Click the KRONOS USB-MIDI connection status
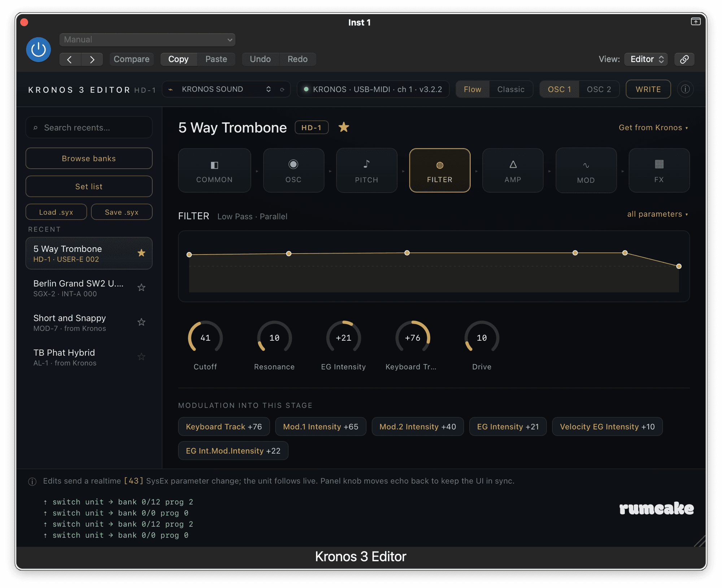Viewport: 722px width, 588px height. point(373,89)
